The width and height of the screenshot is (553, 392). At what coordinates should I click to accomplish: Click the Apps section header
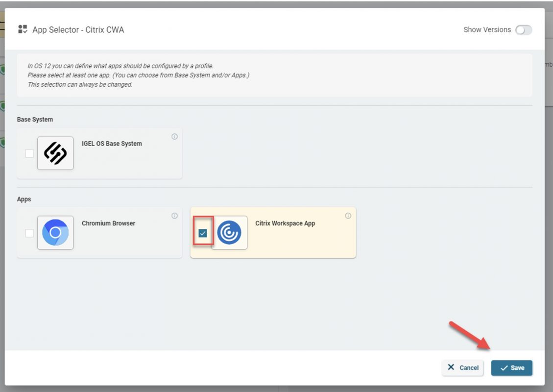(24, 199)
